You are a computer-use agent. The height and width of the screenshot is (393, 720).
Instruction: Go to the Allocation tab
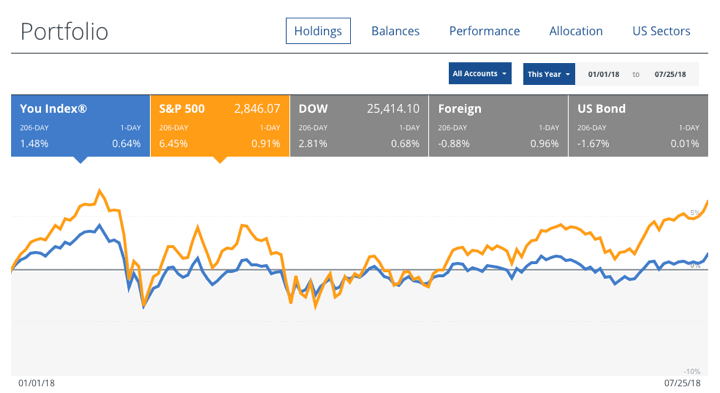click(576, 31)
